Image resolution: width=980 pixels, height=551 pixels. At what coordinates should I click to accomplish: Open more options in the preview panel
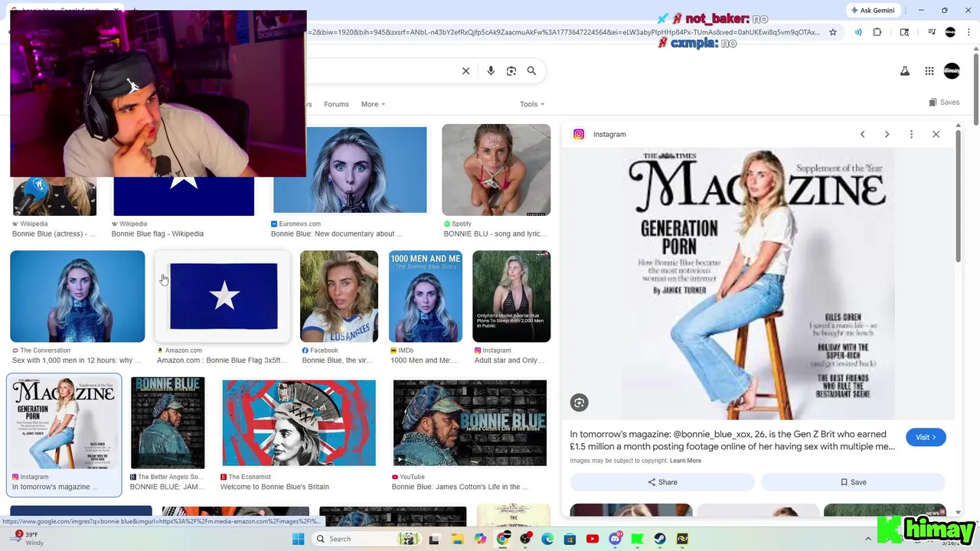(911, 135)
